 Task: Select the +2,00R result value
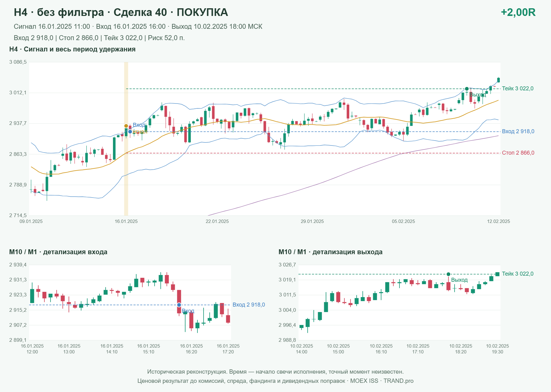[x=518, y=12]
